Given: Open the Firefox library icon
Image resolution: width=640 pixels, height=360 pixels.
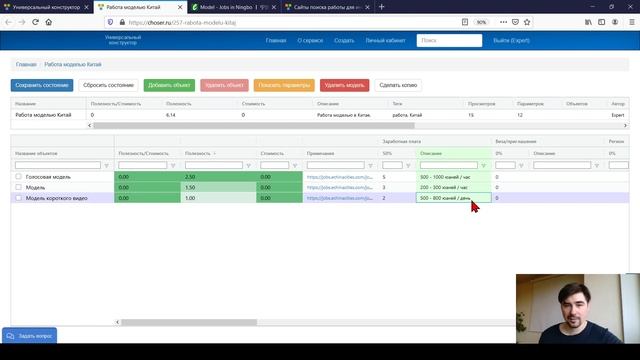Looking at the screenshot, I should coord(588,22).
